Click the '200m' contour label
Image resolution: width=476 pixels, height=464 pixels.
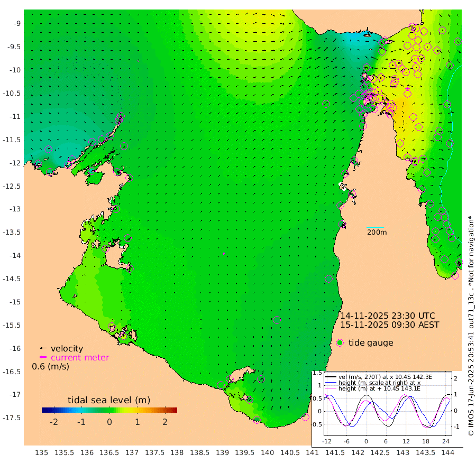(377, 233)
